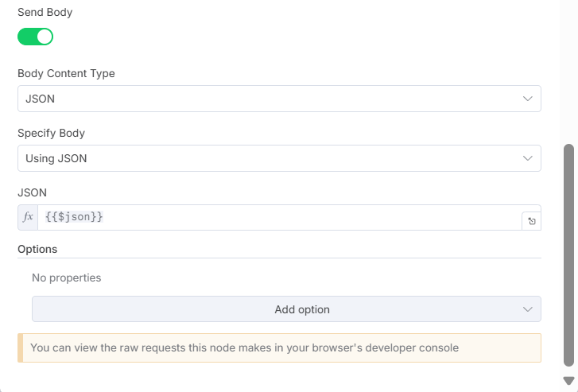Click the Add option button

pyautogui.click(x=301, y=309)
